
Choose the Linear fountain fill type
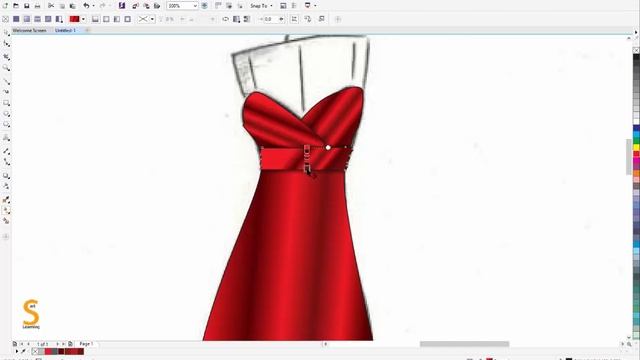coord(96,19)
